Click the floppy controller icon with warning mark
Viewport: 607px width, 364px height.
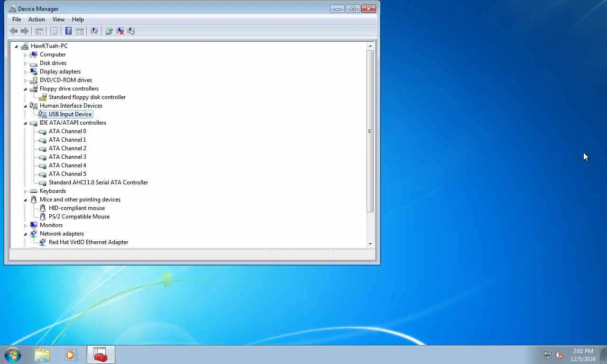click(43, 97)
